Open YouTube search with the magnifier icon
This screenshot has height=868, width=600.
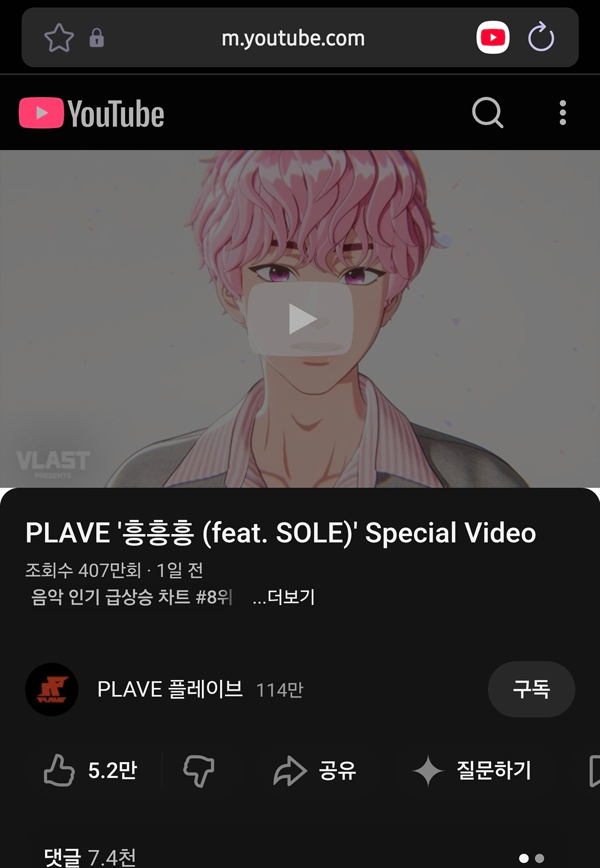pyautogui.click(x=487, y=112)
